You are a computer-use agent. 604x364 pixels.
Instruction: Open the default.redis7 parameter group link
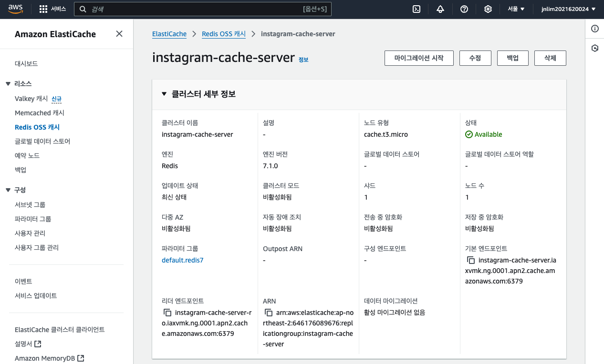[x=183, y=260]
